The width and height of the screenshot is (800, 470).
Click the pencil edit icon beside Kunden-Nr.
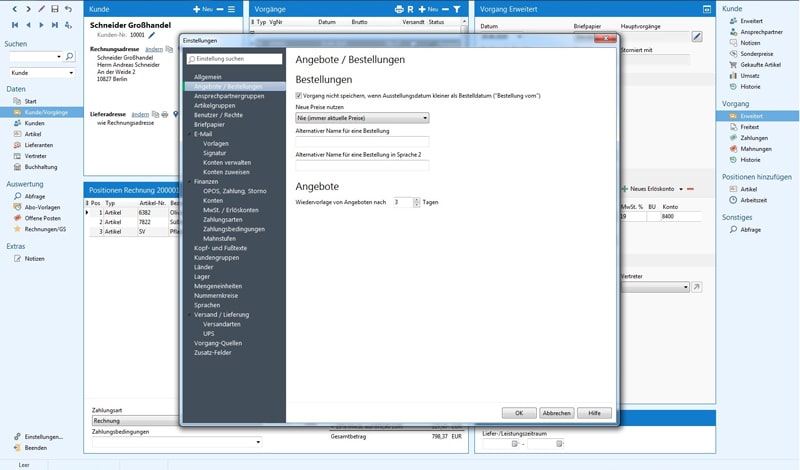pos(152,35)
